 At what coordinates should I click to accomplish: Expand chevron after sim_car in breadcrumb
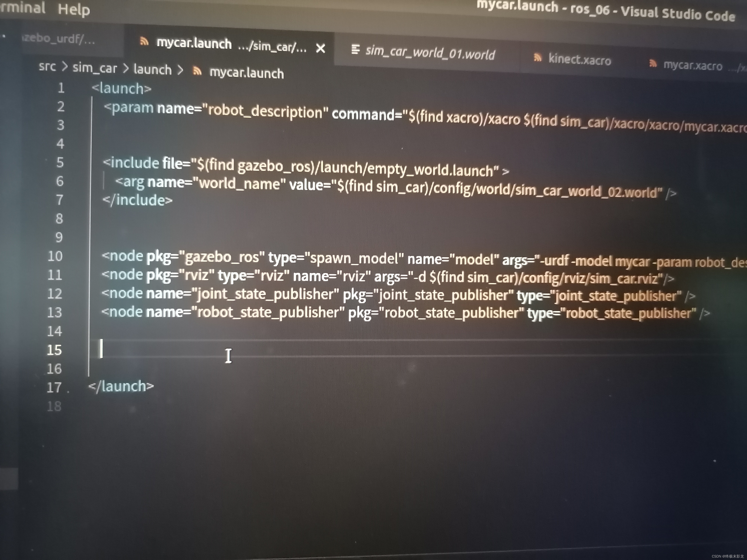tap(126, 69)
